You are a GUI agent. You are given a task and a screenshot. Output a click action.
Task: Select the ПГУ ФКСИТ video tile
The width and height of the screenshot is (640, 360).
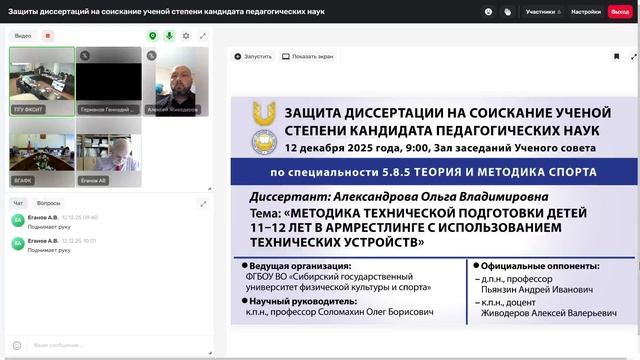click(x=42, y=82)
